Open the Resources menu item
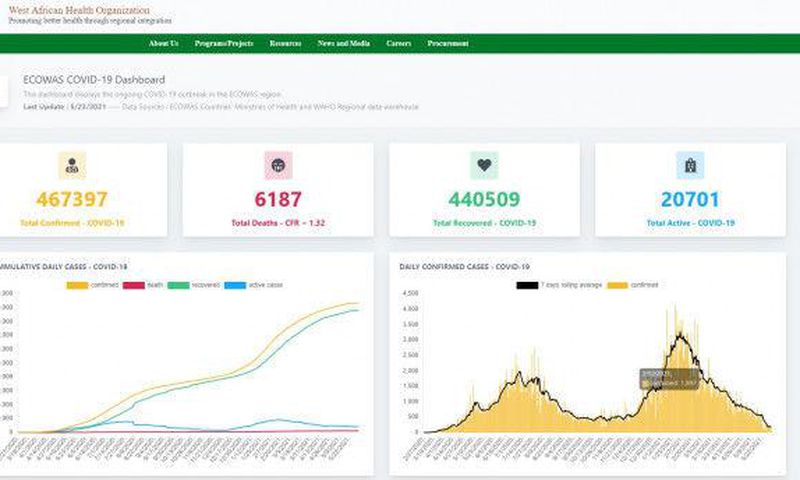 (285, 43)
